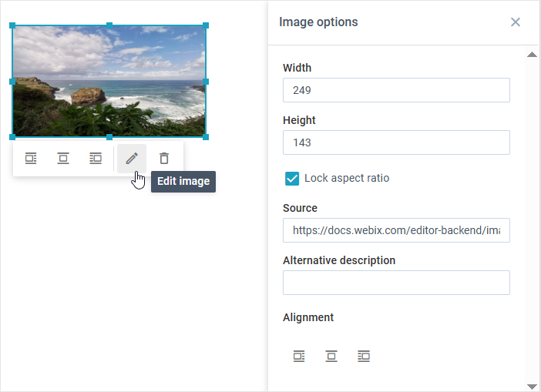Click the Edit image pencil icon

[132, 158]
